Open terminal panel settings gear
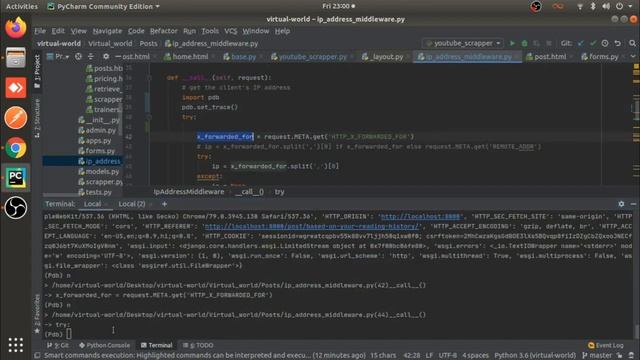Image resolution: width=640 pixels, height=360 pixels. [621, 204]
